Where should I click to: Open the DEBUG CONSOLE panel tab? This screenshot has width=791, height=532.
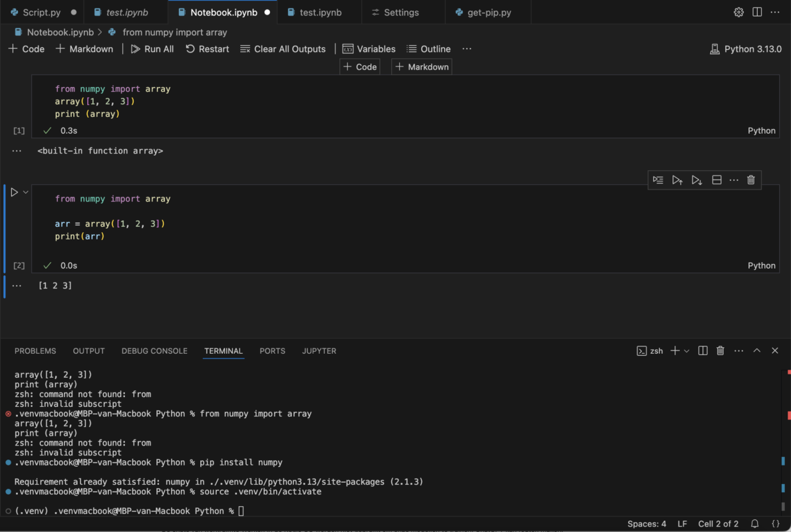click(154, 351)
